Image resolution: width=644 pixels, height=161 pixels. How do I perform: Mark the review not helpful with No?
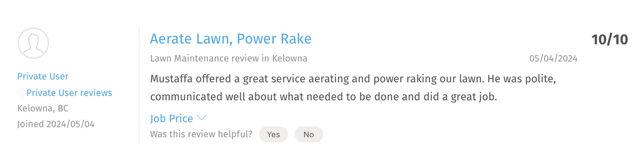pyautogui.click(x=309, y=134)
